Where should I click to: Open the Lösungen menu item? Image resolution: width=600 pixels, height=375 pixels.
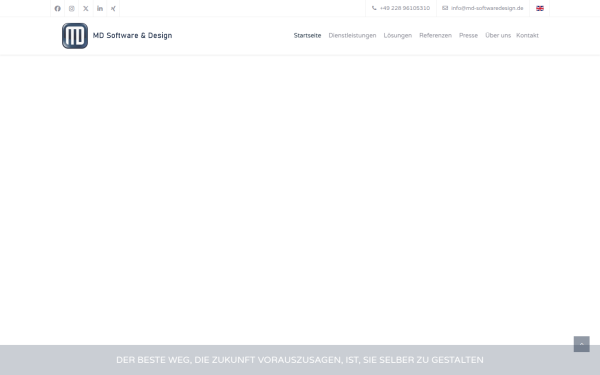pos(398,36)
